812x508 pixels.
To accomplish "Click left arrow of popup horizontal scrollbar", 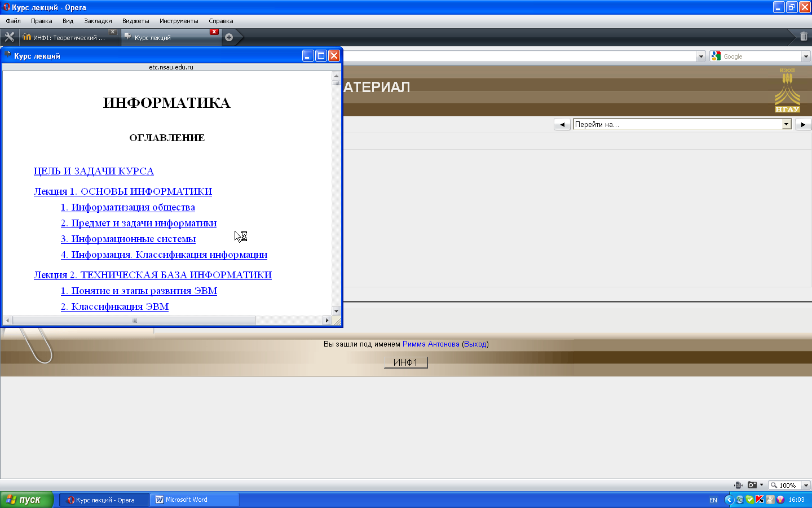I will click(x=7, y=320).
